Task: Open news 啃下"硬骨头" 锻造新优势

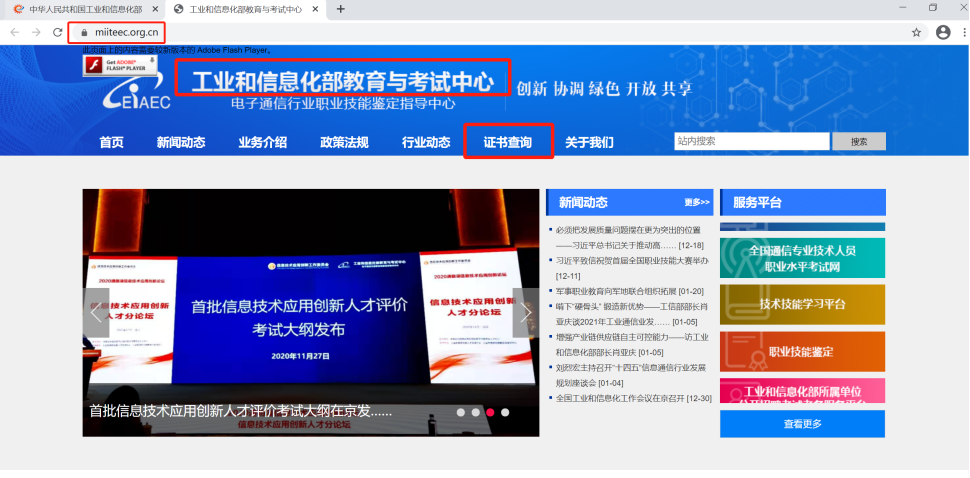Action: tap(632, 314)
